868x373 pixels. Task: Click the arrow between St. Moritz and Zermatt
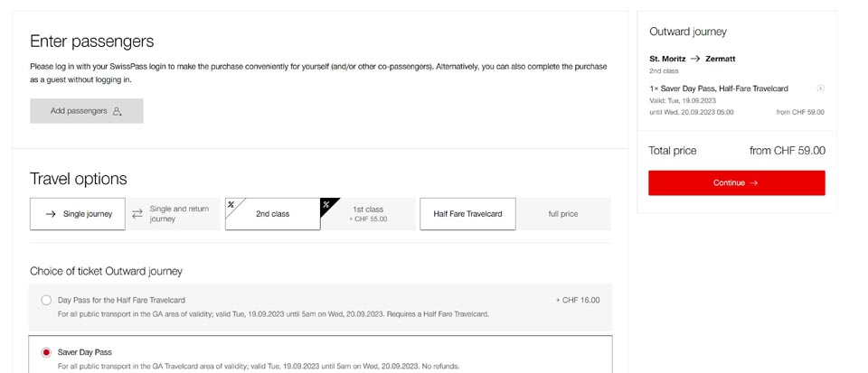695,59
